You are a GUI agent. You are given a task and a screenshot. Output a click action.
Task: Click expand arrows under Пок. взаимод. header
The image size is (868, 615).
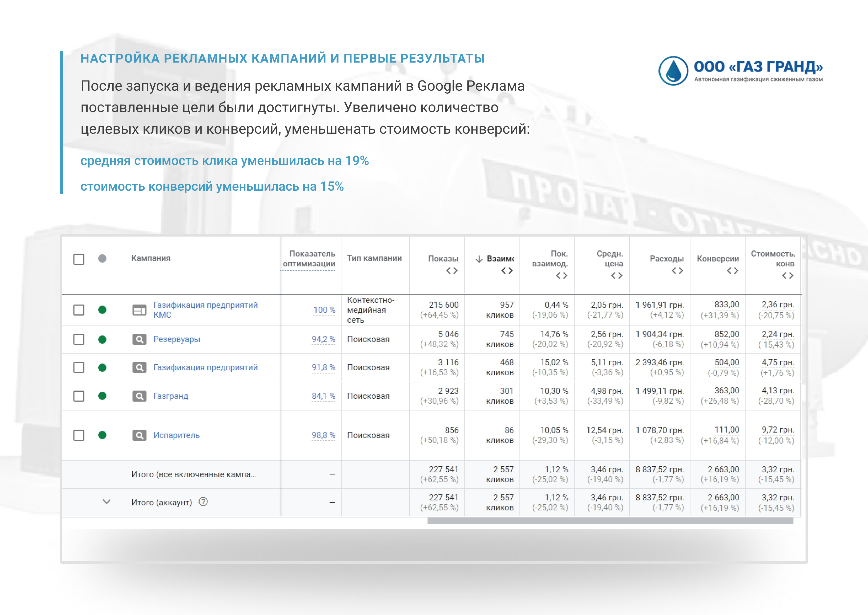[x=561, y=276]
